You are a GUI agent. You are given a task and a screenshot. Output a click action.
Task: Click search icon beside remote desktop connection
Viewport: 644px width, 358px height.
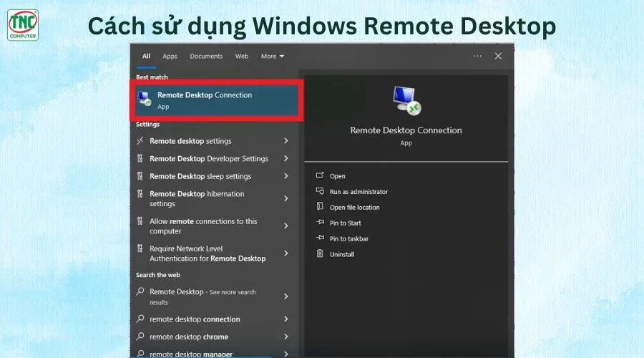pos(140,319)
